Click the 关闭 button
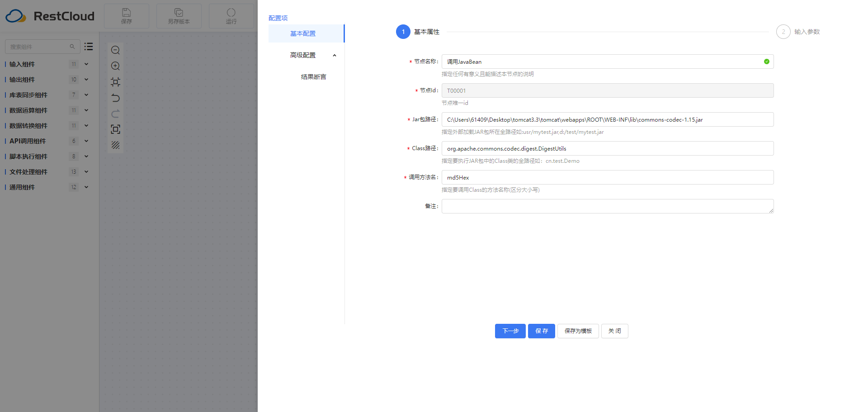This screenshot has height=412, width=868. [x=615, y=331]
